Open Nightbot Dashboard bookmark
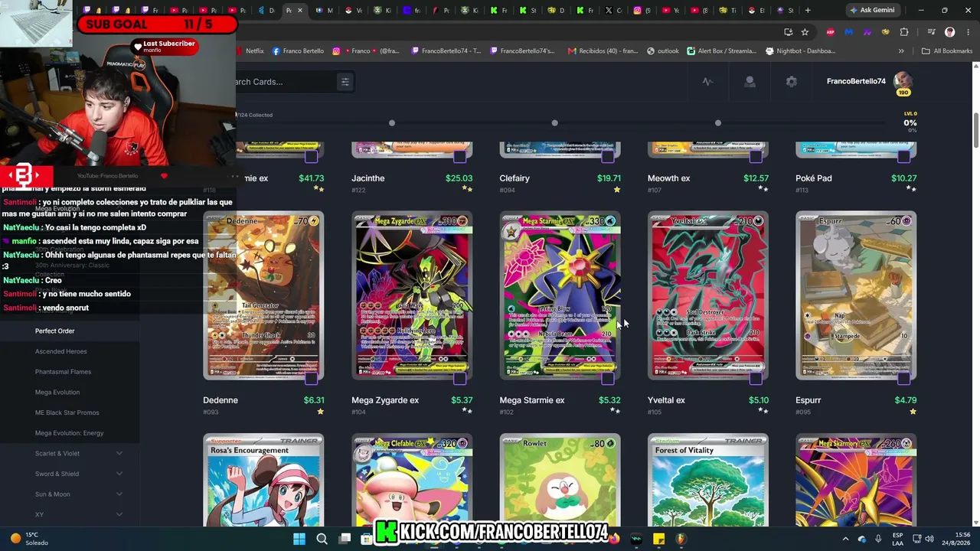This screenshot has width=980, height=551. (x=800, y=51)
